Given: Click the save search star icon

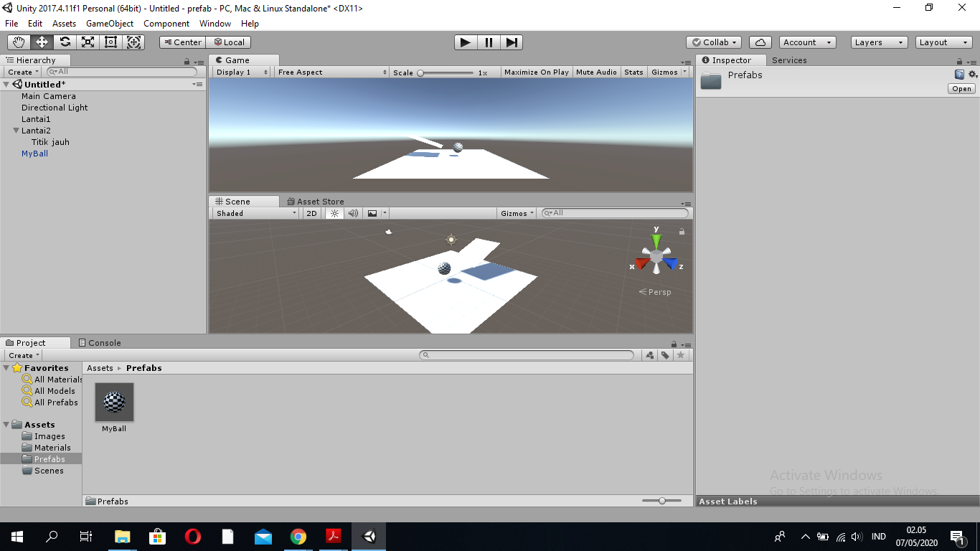Looking at the screenshot, I should [x=681, y=355].
